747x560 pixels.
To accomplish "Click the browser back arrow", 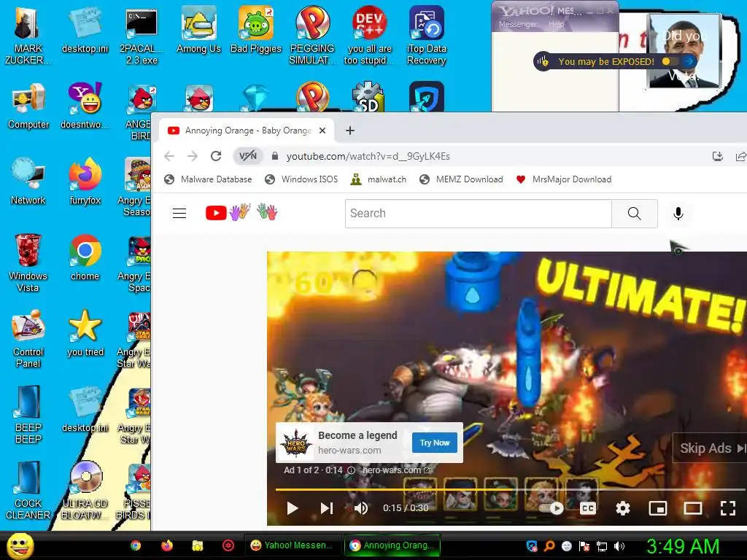I will pos(169,156).
